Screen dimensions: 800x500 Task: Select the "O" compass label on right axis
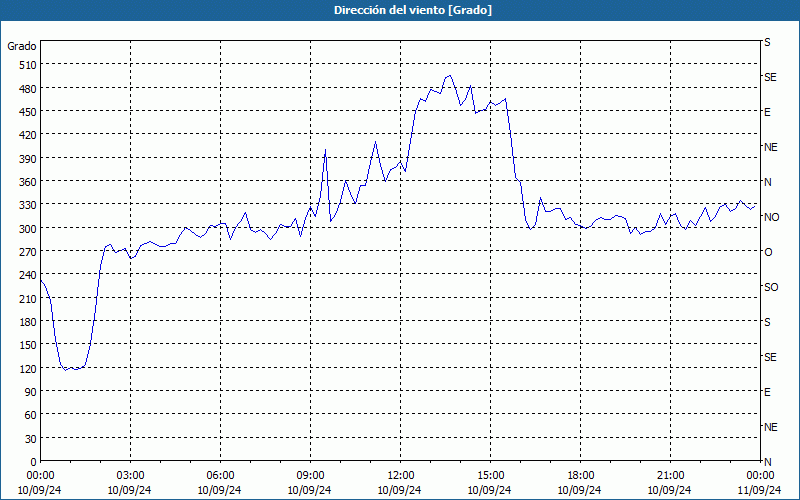(768, 252)
